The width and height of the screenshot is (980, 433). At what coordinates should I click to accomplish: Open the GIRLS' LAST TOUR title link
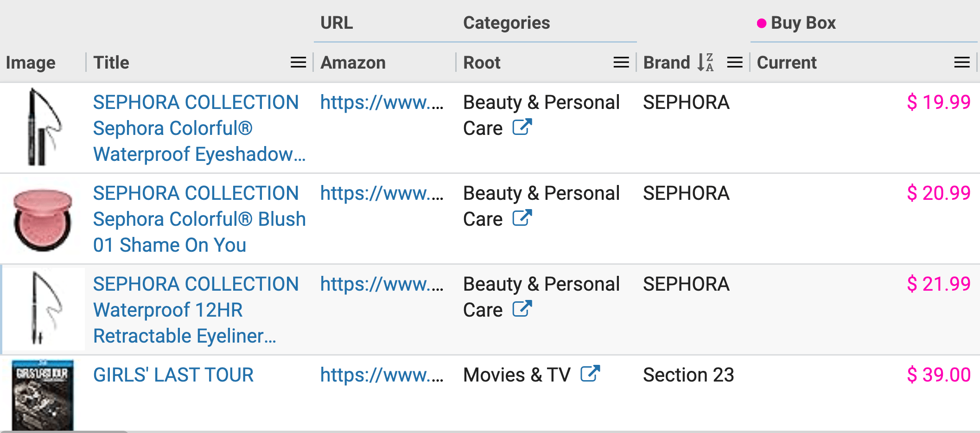click(173, 375)
